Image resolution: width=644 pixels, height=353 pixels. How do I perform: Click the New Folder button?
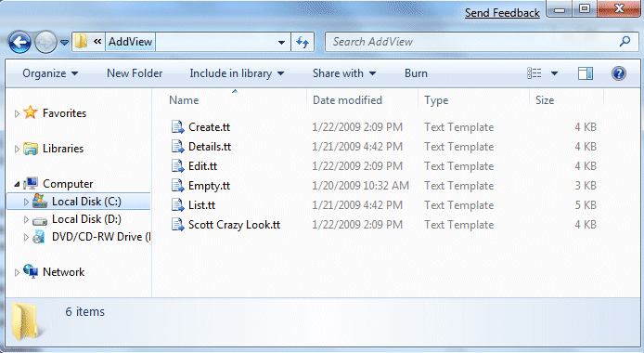point(135,73)
